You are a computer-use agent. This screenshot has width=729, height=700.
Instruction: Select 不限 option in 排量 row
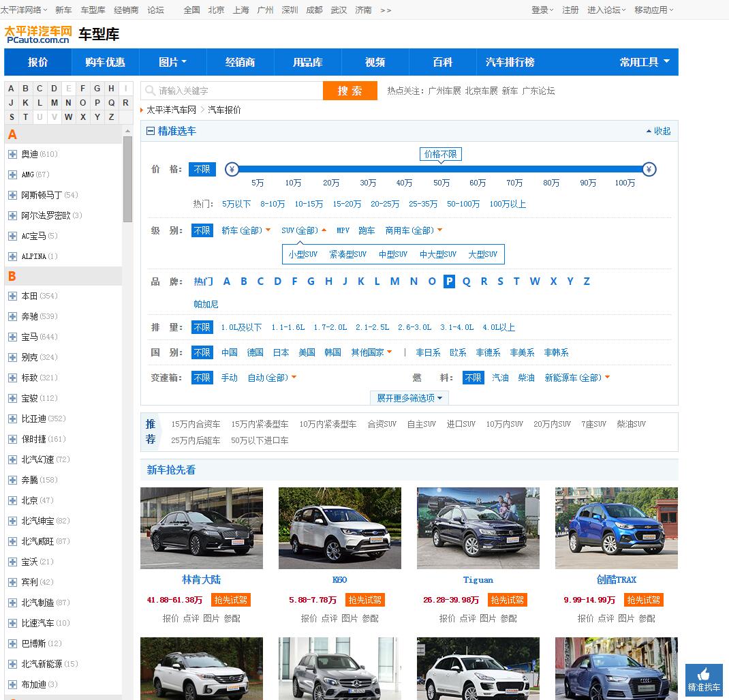202,327
